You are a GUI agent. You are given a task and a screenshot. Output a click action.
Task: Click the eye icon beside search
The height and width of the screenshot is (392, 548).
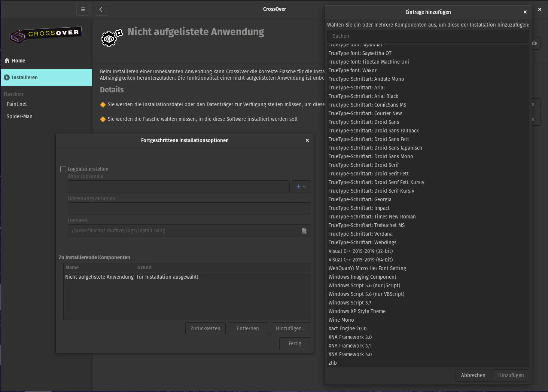point(535,43)
